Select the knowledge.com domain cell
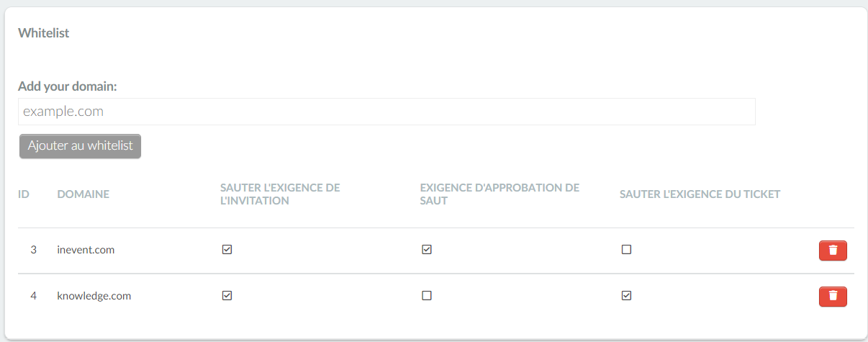868x342 pixels. (x=94, y=296)
